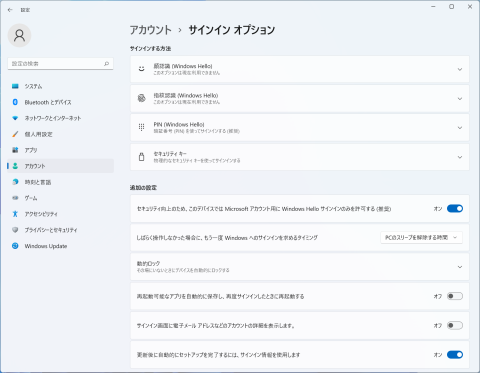This screenshot has width=480, height=373.
Task: Go to アカウント breadcrumb link
Action: (x=151, y=30)
